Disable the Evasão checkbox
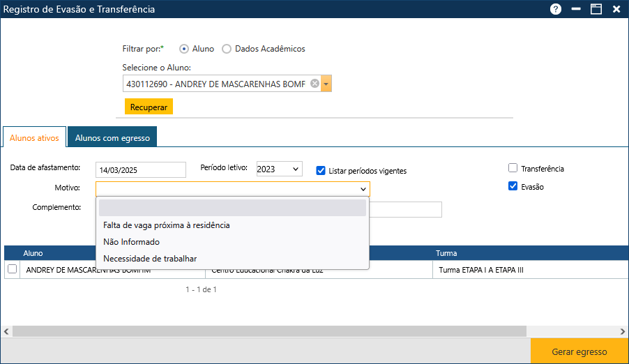This screenshot has width=629, height=364. [513, 186]
